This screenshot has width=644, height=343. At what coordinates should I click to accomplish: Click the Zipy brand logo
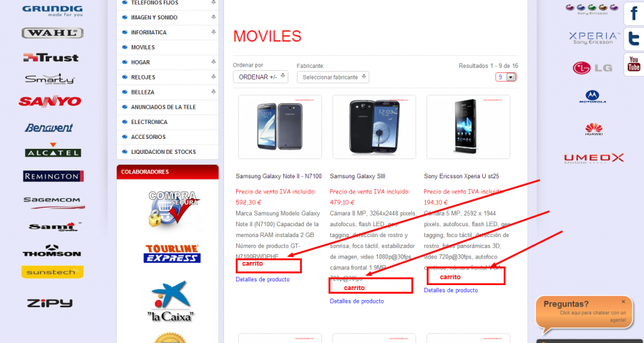tap(49, 304)
